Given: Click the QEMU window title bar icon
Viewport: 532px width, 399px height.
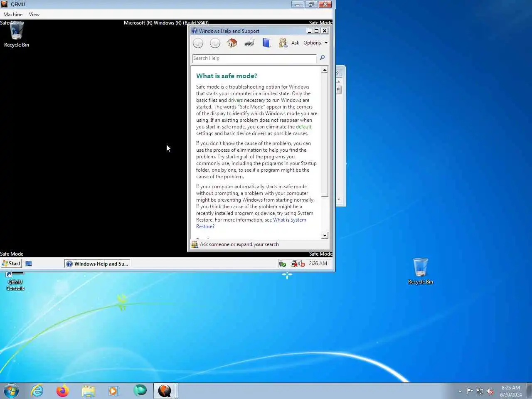Looking at the screenshot, I should [4, 4].
